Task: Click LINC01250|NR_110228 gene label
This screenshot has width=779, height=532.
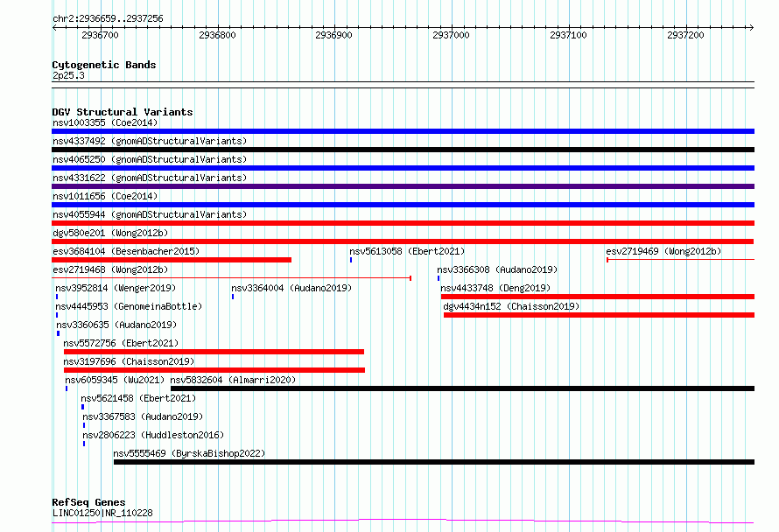Action: tap(102, 513)
